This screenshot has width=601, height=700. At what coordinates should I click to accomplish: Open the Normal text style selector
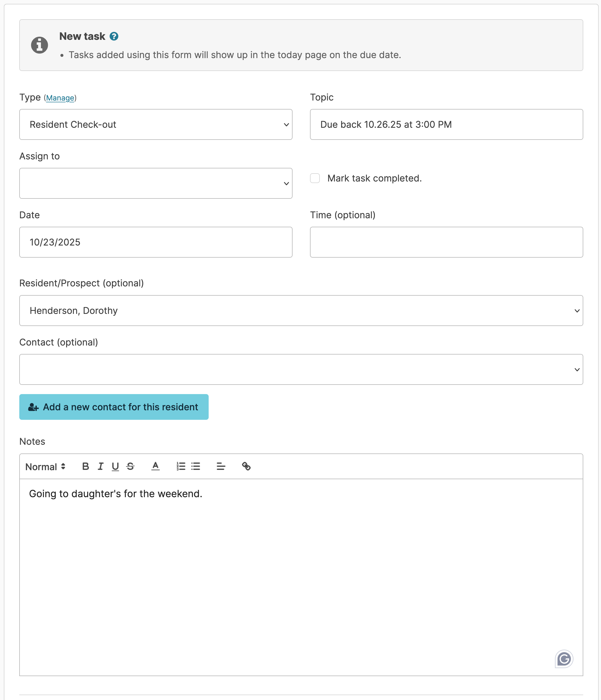[x=45, y=467]
